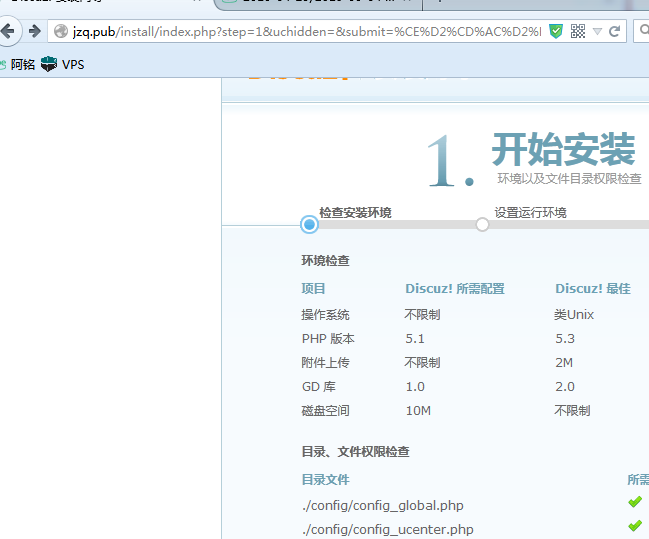Click the 检查安装环境 step label
The image size is (649, 539).
coord(355,213)
